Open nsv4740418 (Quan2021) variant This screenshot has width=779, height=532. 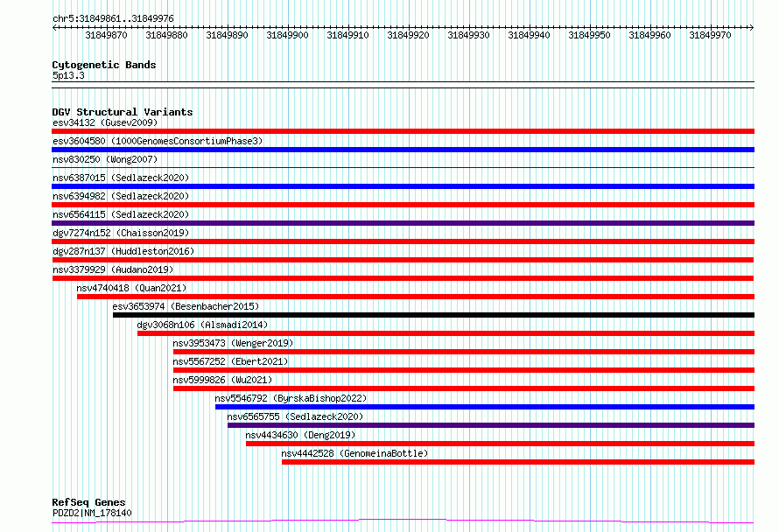coord(131,288)
